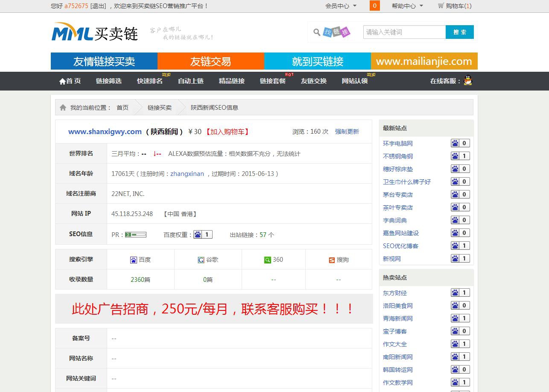Open the 茶叶专卖店 site link

[398, 208]
